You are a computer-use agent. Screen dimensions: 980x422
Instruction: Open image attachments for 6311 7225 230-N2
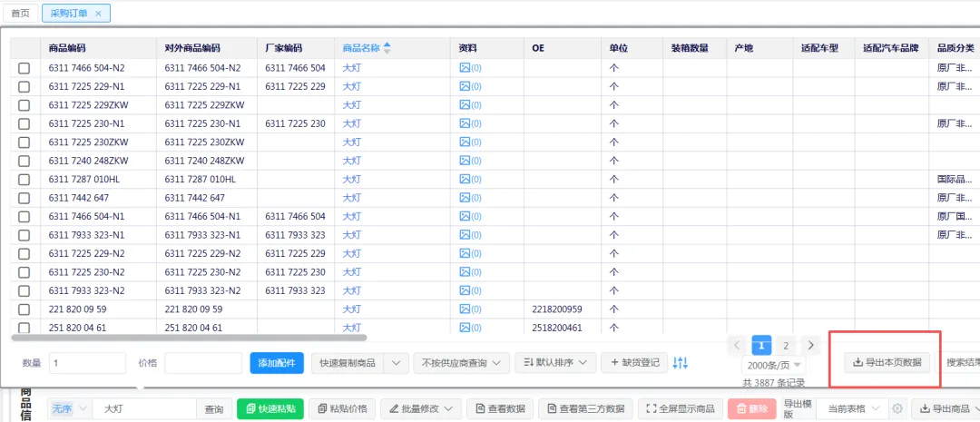[x=470, y=272]
